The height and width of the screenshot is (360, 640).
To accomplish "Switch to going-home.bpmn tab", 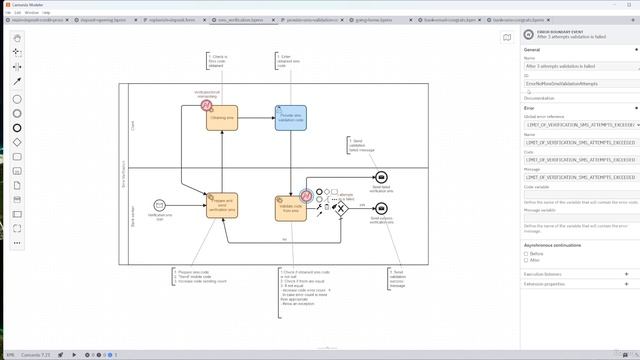I will pyautogui.click(x=373, y=20).
